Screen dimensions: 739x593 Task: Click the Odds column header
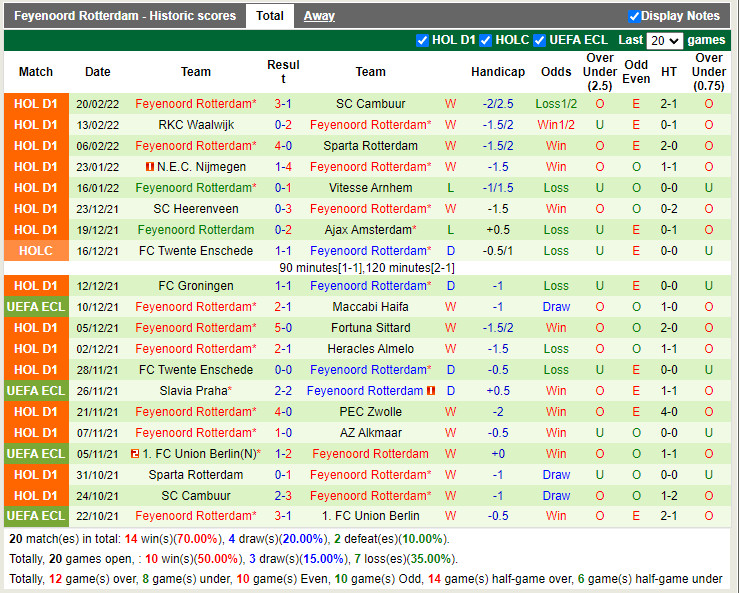556,72
